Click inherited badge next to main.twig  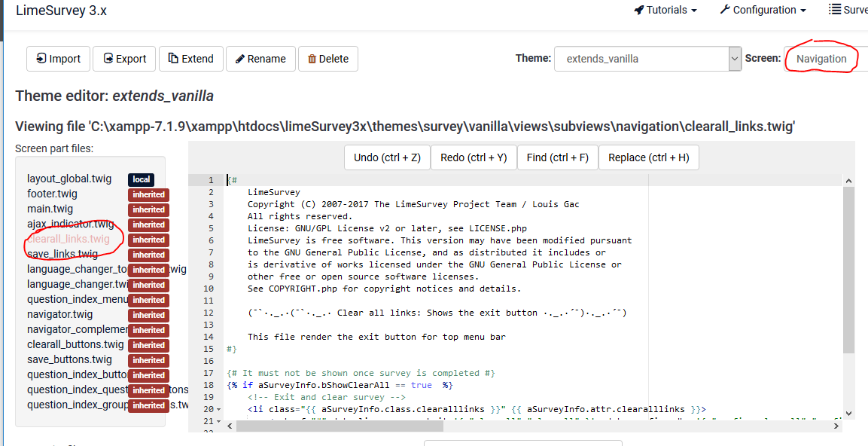[x=148, y=209]
